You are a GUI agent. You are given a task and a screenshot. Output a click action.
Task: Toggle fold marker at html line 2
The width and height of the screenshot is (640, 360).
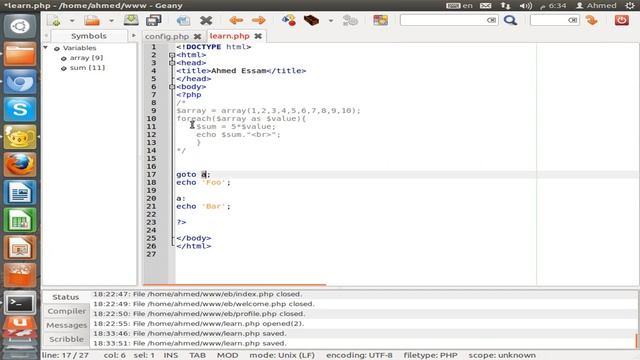[172, 55]
